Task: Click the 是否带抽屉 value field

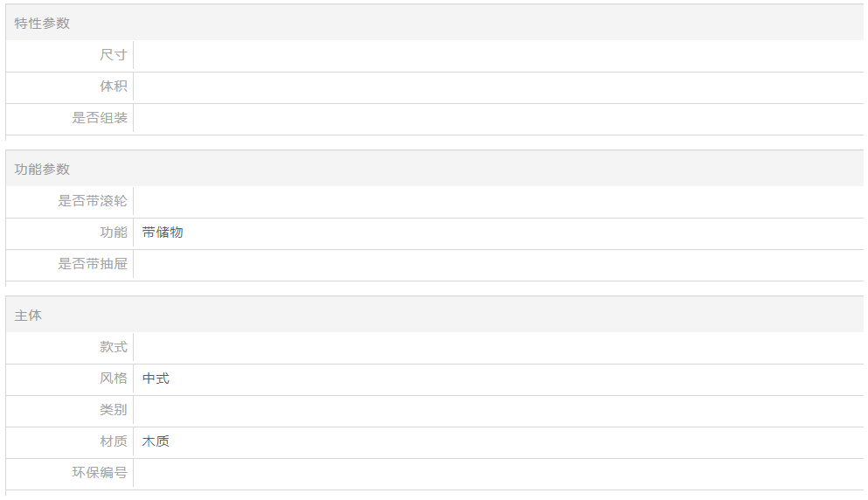Action: tap(498, 265)
